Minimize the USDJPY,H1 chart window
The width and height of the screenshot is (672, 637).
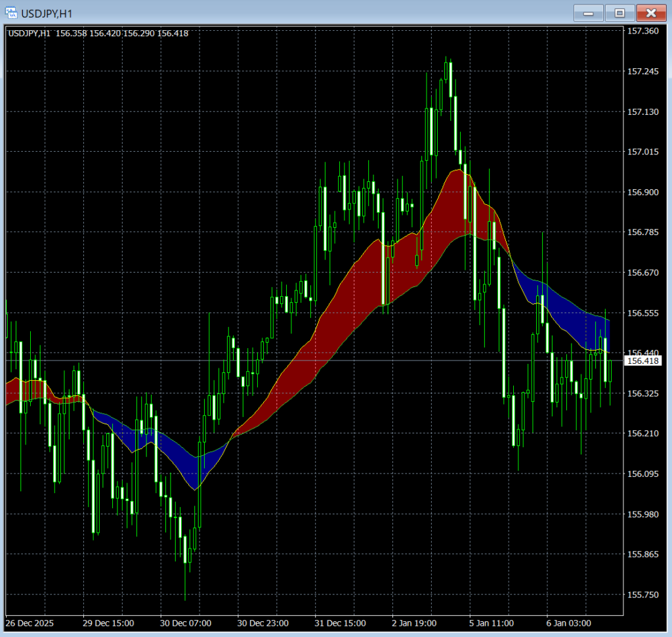[589, 13]
